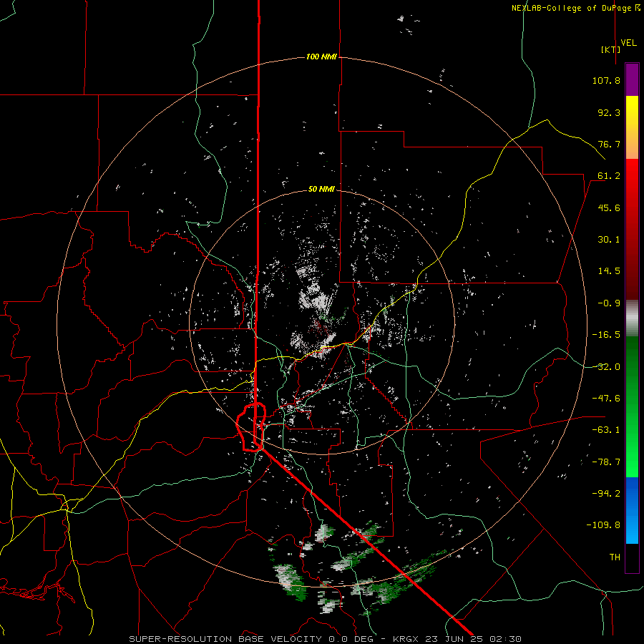Click the 100 NMI range ring label
This screenshot has height=644, width=644.
tap(321, 57)
